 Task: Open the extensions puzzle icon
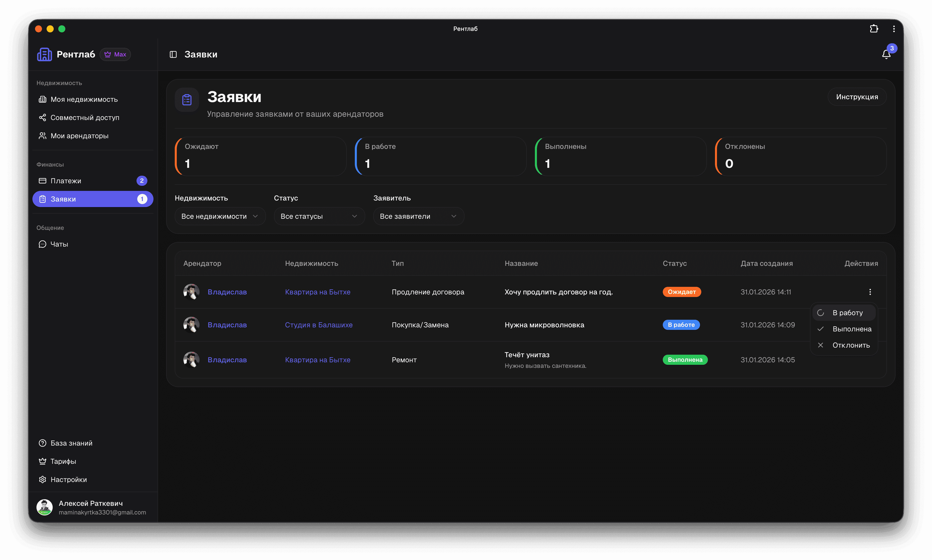[x=873, y=29]
